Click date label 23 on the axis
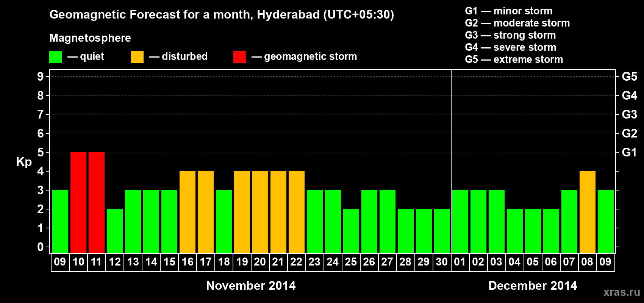 [314, 262]
